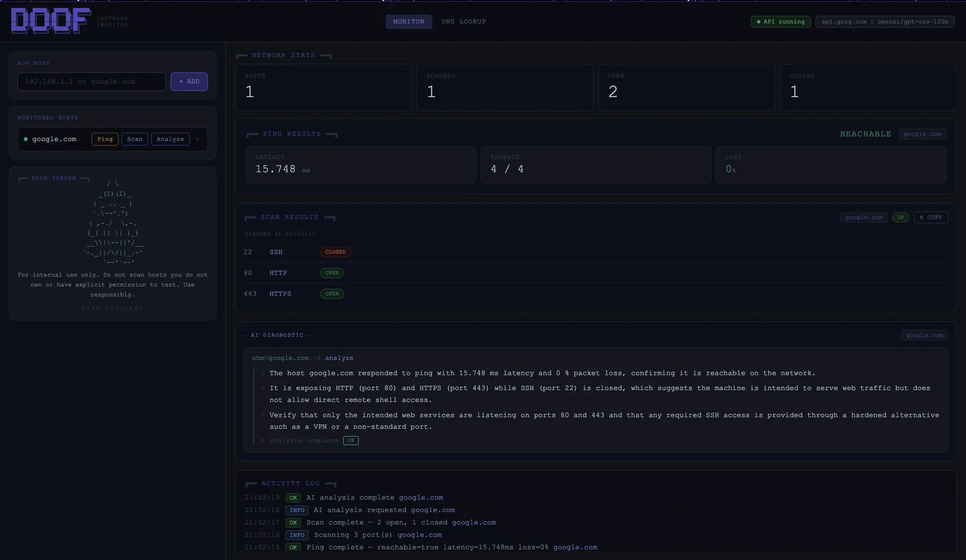
Task: Click the REACHABLE status label
Action: tap(865, 134)
